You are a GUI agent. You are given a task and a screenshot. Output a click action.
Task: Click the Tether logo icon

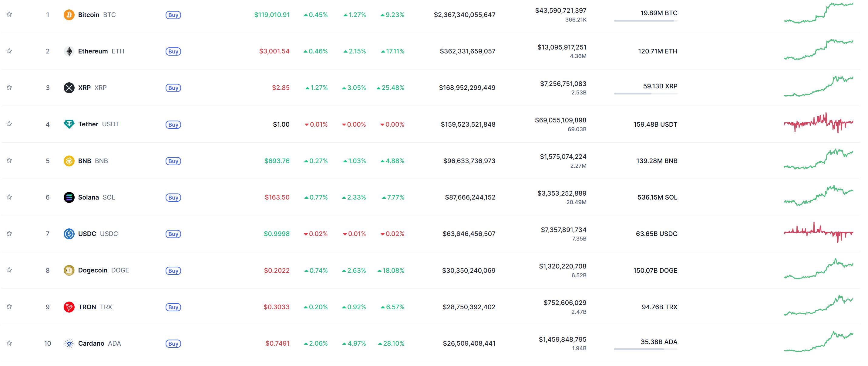(69, 124)
